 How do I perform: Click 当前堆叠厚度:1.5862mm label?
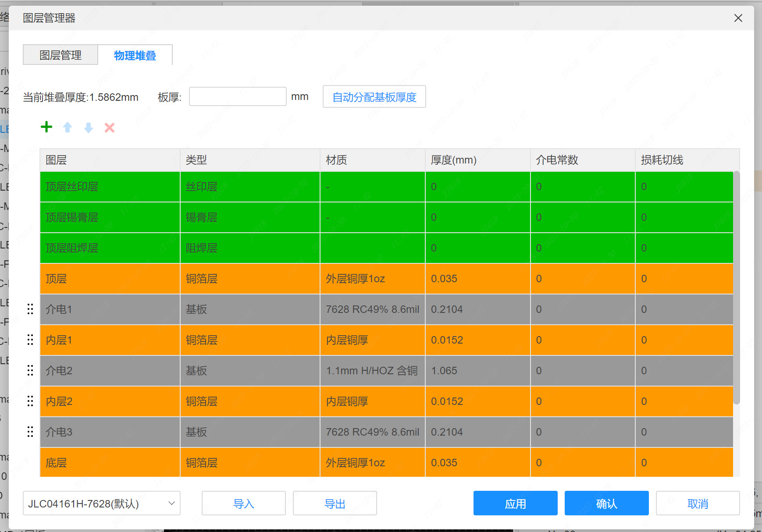pos(81,97)
